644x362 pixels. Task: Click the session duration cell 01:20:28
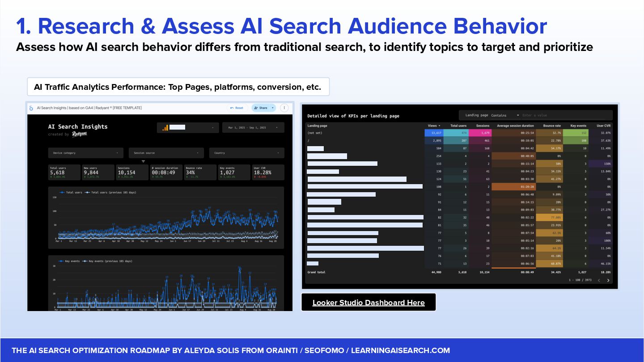pyautogui.click(x=514, y=187)
